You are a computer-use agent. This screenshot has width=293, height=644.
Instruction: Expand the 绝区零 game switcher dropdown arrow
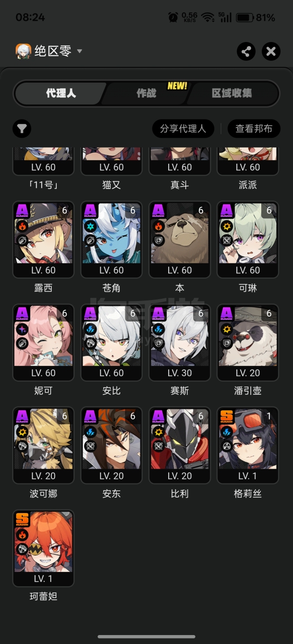coord(80,51)
